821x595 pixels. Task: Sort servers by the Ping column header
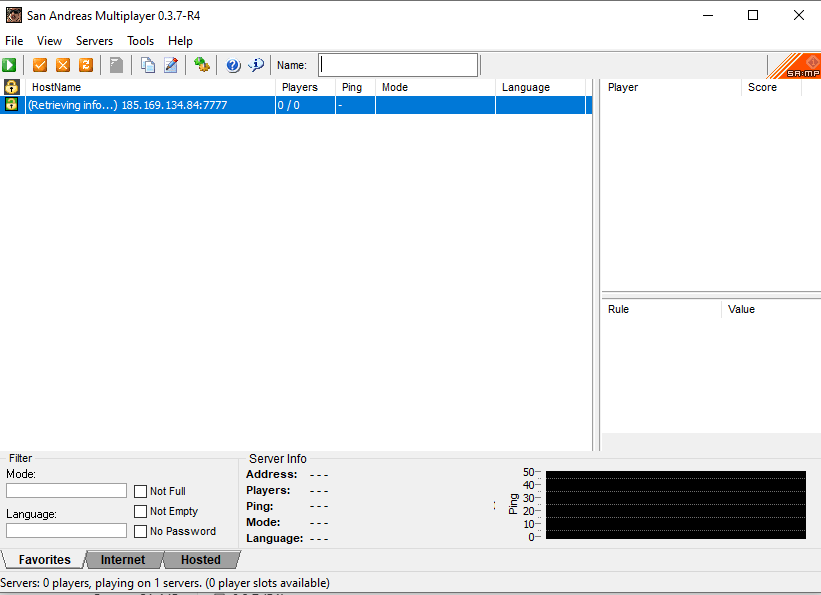point(352,87)
